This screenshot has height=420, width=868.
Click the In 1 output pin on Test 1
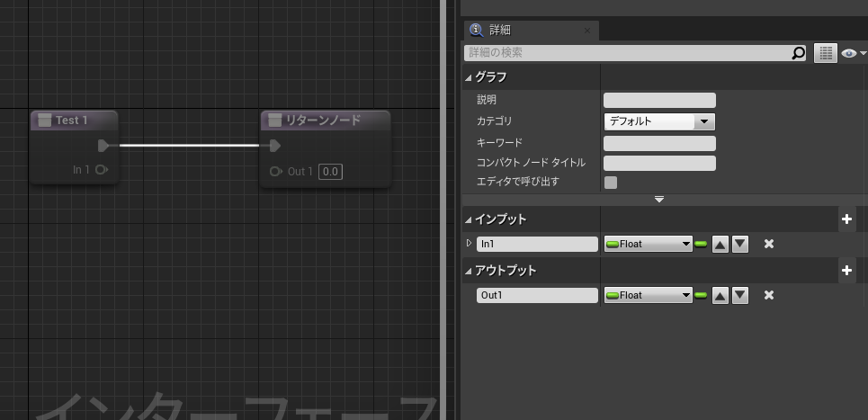click(x=102, y=169)
